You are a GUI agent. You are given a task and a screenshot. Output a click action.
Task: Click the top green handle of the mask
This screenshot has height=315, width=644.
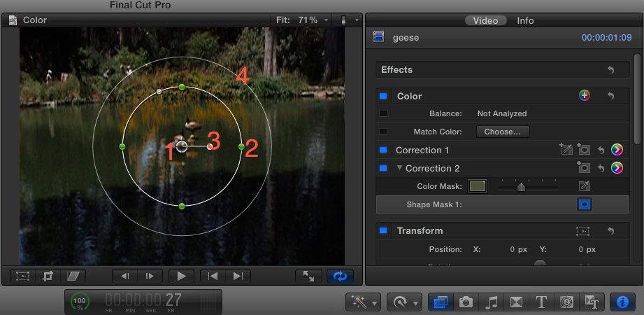pos(182,87)
